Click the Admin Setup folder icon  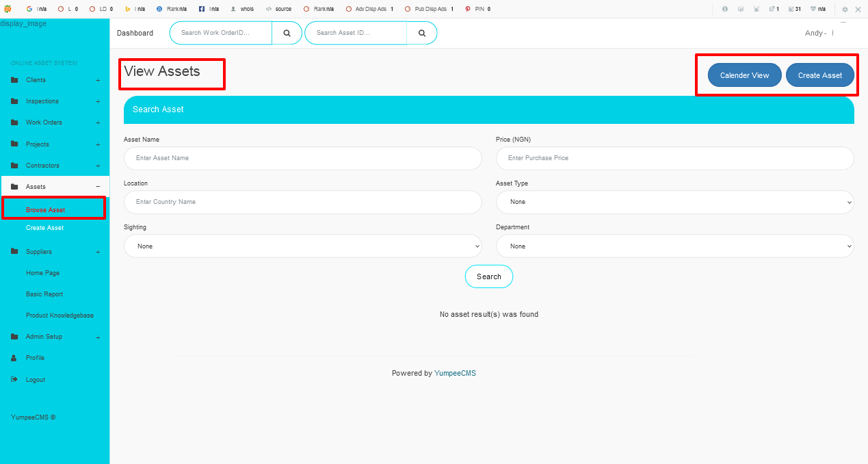tap(14, 337)
